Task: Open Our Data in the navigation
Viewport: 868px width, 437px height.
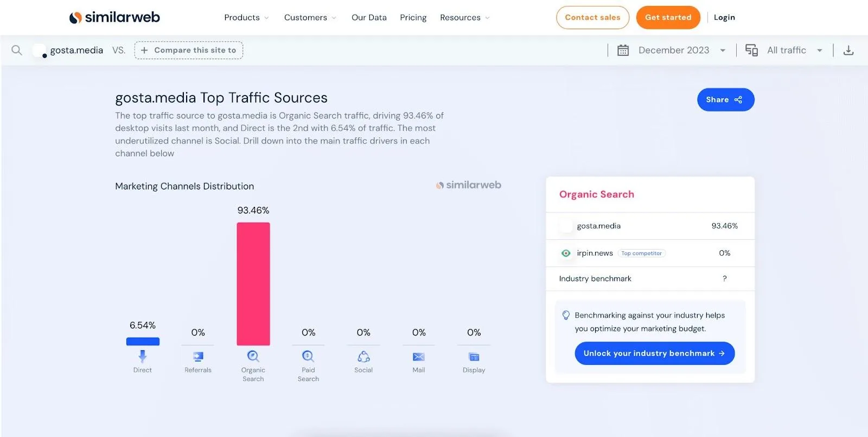Action: (x=369, y=17)
